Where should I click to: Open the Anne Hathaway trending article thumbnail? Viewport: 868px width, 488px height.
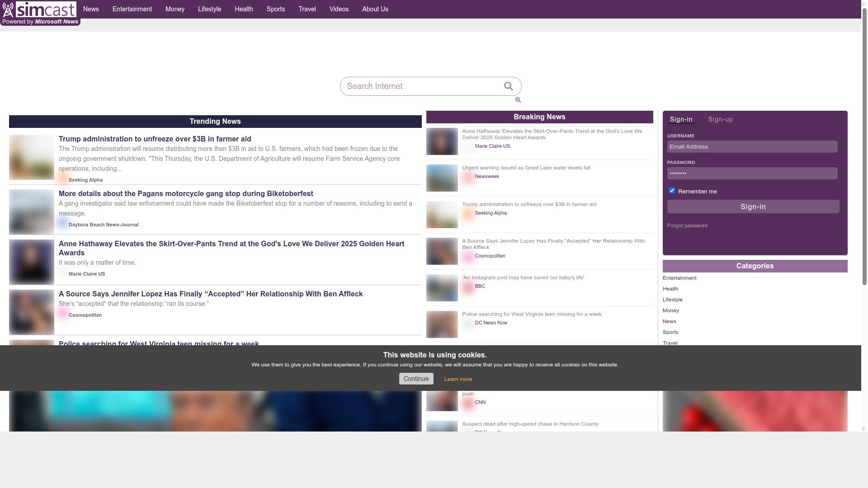pyautogui.click(x=32, y=262)
